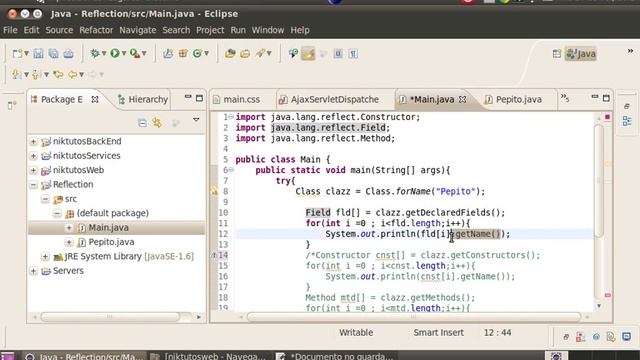Click the green Run button icon

coord(115,53)
